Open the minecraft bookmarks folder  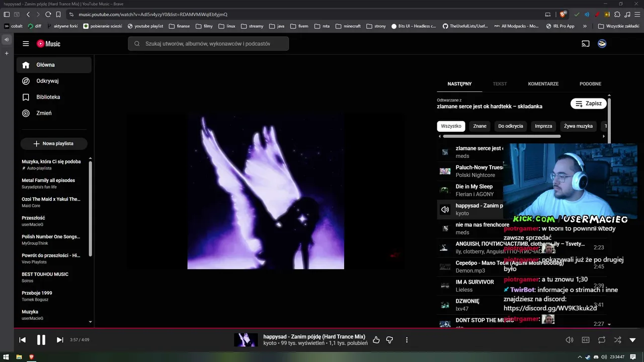click(349, 26)
